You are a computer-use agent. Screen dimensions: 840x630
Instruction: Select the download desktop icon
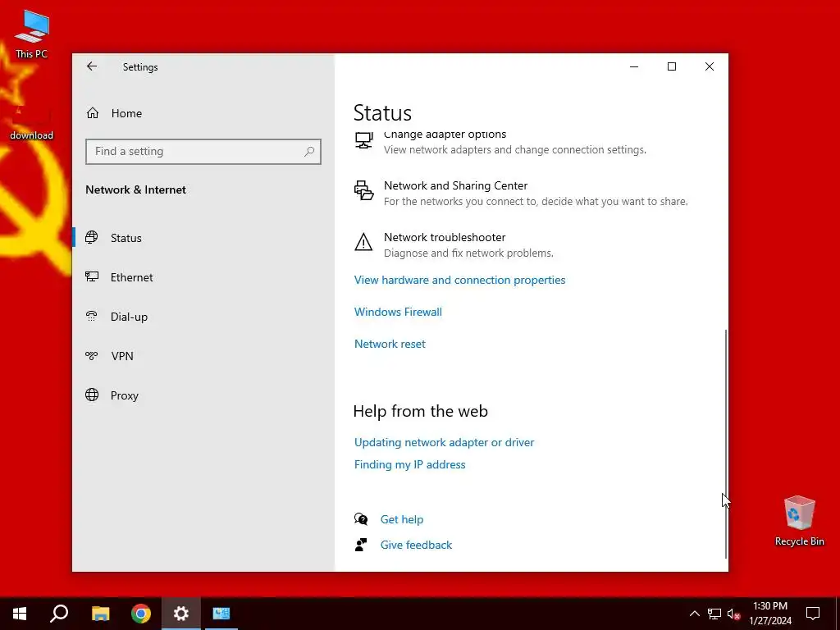click(32, 123)
